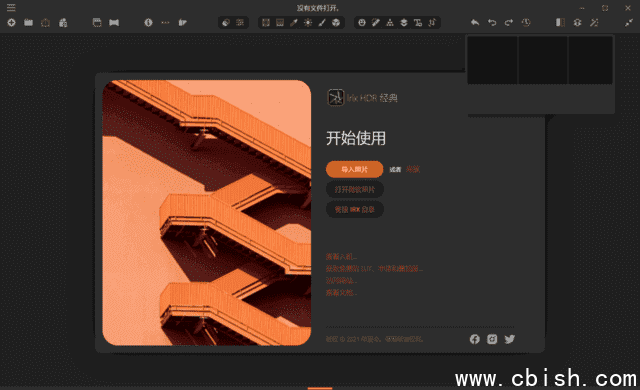The image size is (640, 390).
Task: Open the help link mentioning LUT
Action: (x=374, y=268)
